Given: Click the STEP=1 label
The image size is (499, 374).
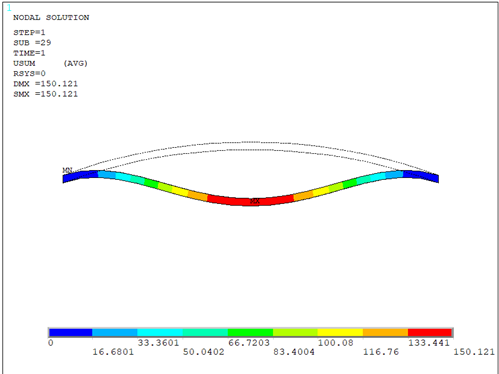Looking at the screenshot, I should 29,33.
